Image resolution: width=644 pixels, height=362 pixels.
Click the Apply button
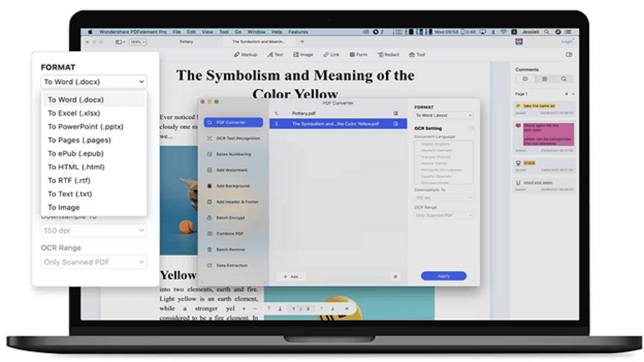tap(444, 276)
